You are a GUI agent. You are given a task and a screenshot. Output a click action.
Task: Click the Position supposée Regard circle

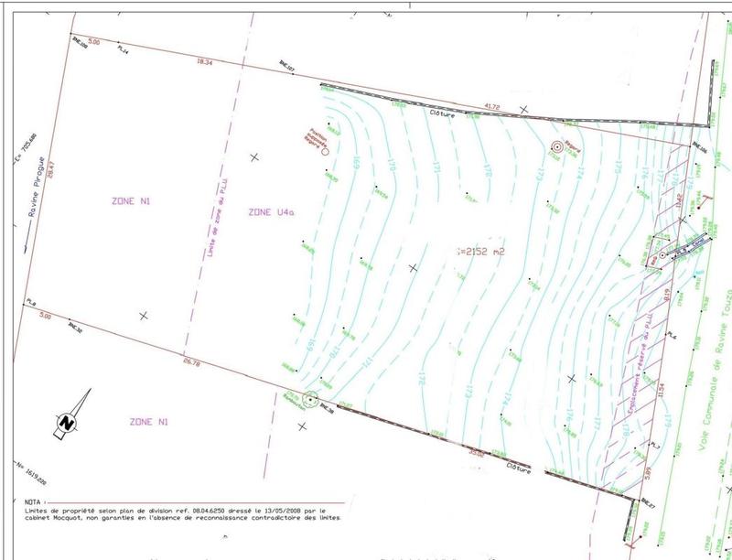click(325, 151)
